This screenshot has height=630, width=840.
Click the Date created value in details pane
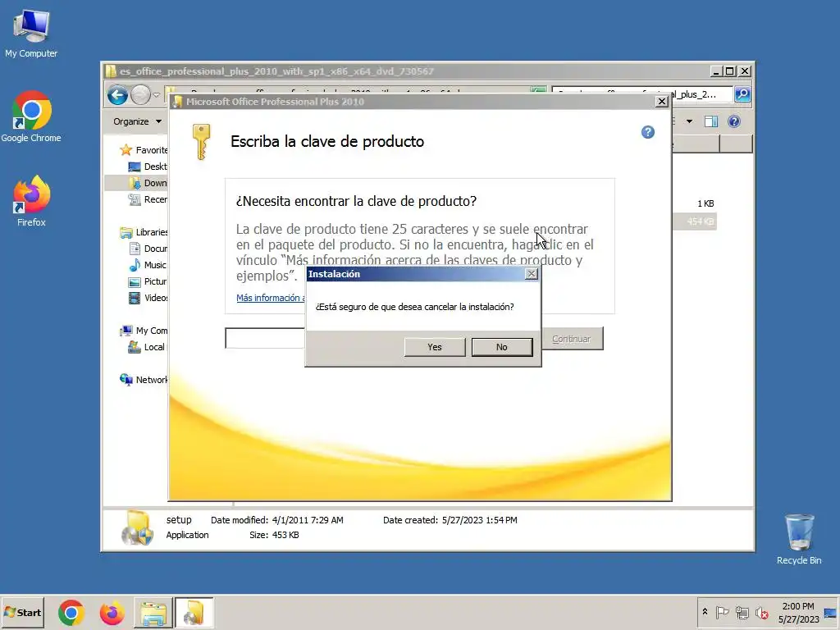(479, 520)
